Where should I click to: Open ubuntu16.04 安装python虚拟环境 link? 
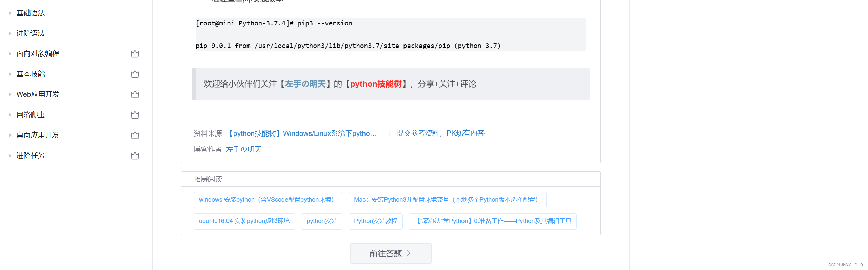pyautogui.click(x=244, y=221)
